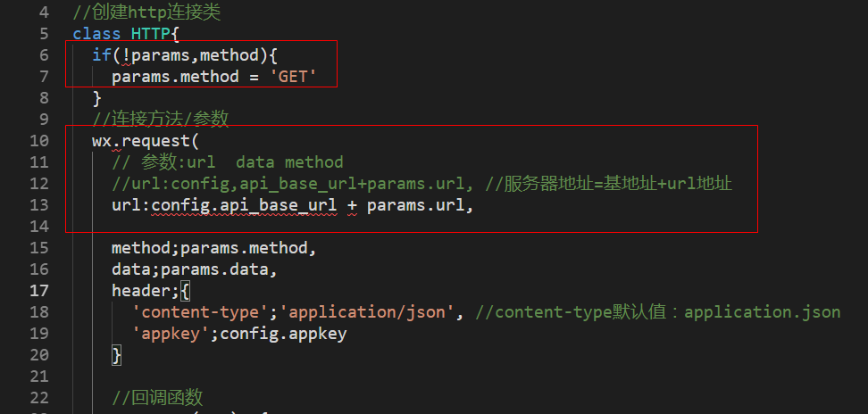Click the closing brace on line 20
The height and width of the screenshot is (414, 868).
(x=116, y=355)
